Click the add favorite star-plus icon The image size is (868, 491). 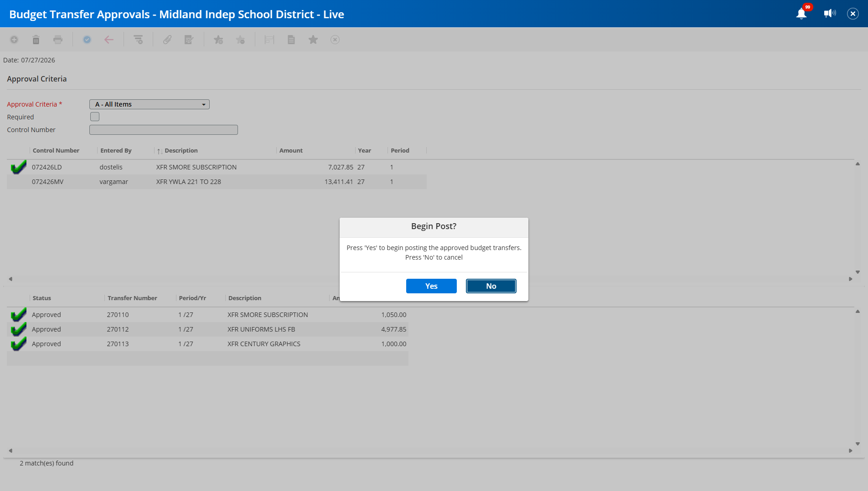point(218,40)
